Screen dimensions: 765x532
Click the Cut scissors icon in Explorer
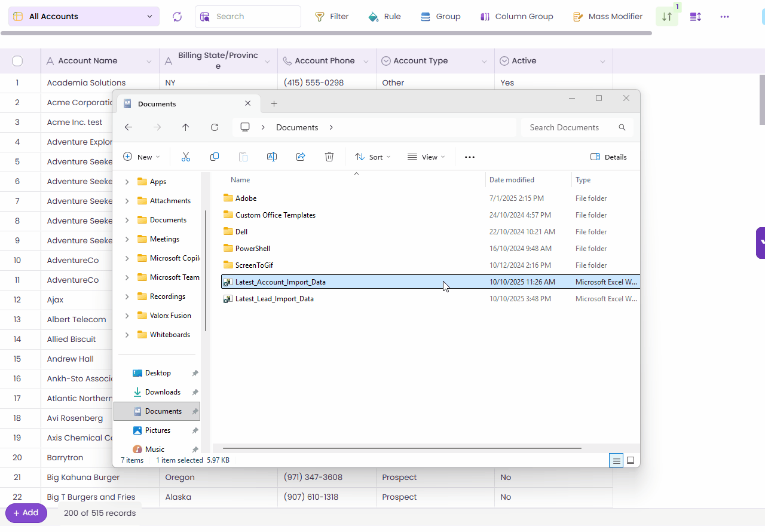pos(185,157)
